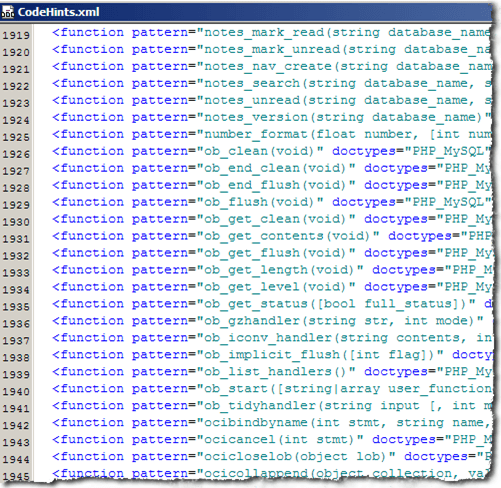Click doctypes attribute on ocicancel line
501x488 pixels.
point(404,440)
